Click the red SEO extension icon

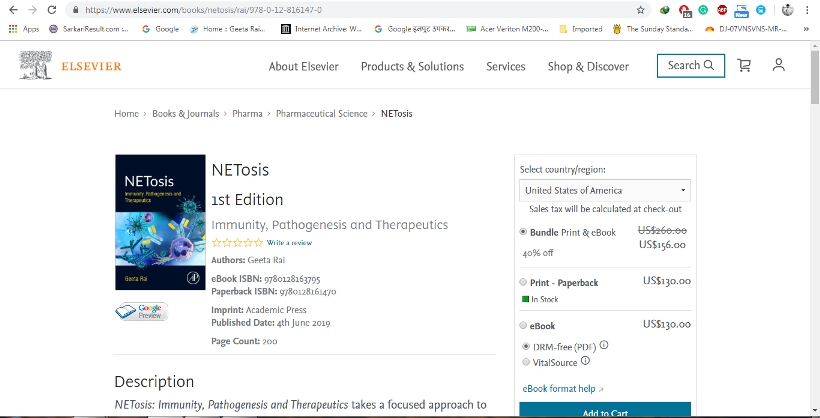point(722,10)
